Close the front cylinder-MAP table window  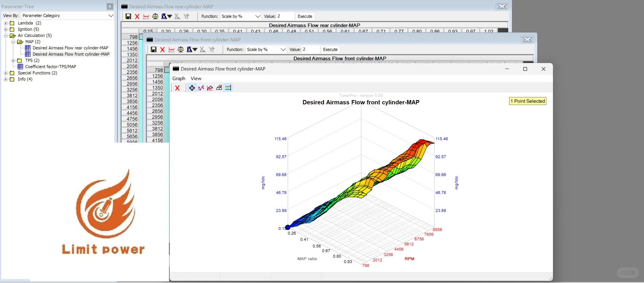(x=527, y=40)
